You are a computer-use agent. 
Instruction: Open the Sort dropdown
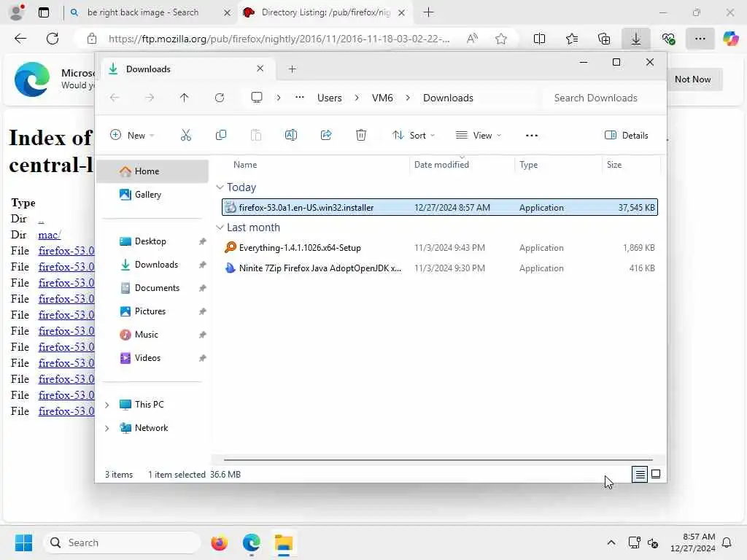(x=414, y=135)
